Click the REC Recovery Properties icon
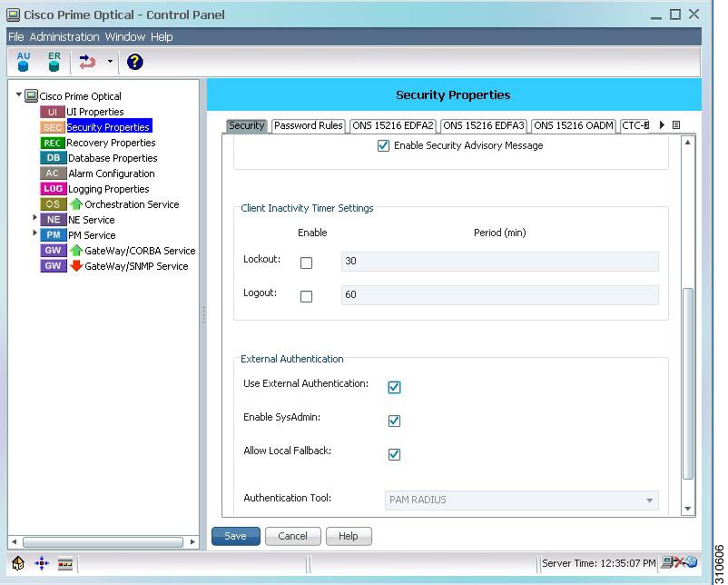This screenshot has height=585, width=728. (53, 143)
